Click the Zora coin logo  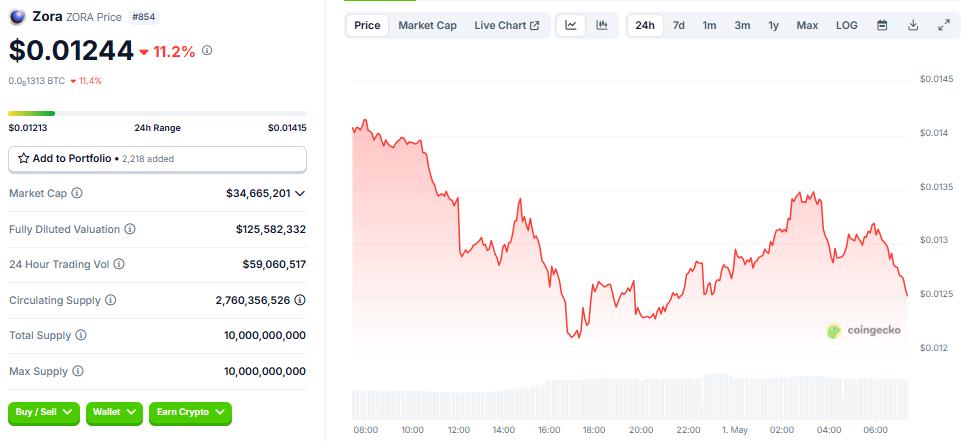[x=17, y=17]
